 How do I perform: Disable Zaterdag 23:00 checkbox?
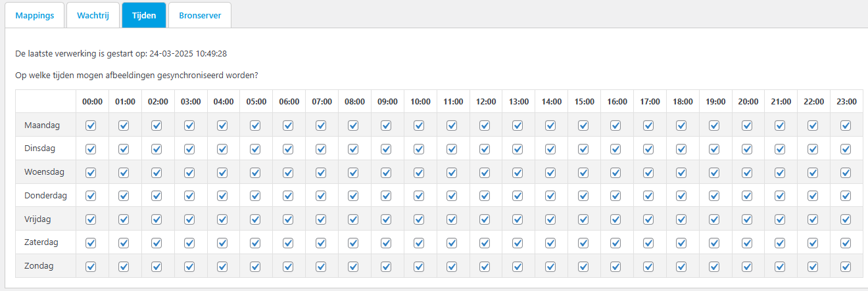coord(846,243)
